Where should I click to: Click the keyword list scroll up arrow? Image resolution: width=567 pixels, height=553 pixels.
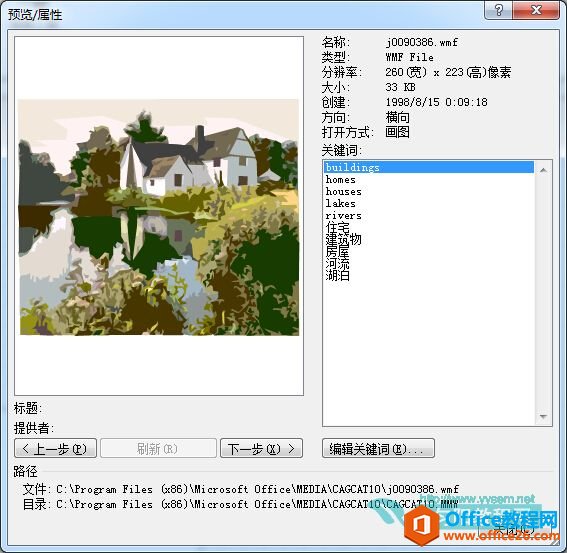(x=543, y=170)
